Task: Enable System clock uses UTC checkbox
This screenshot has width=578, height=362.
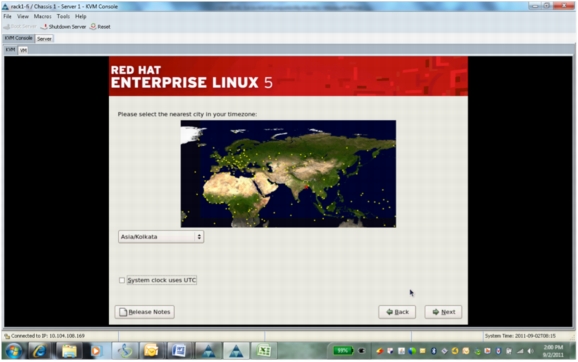Action: click(x=122, y=280)
